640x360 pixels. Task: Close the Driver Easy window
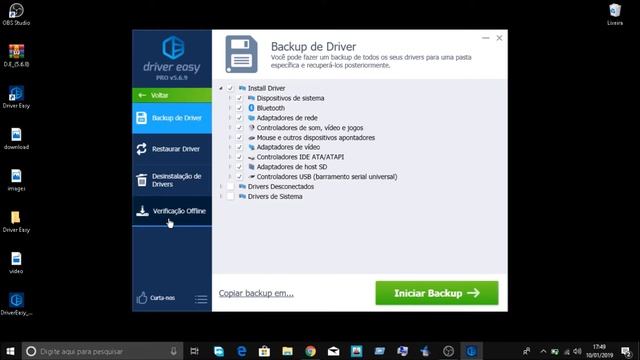coord(499,38)
